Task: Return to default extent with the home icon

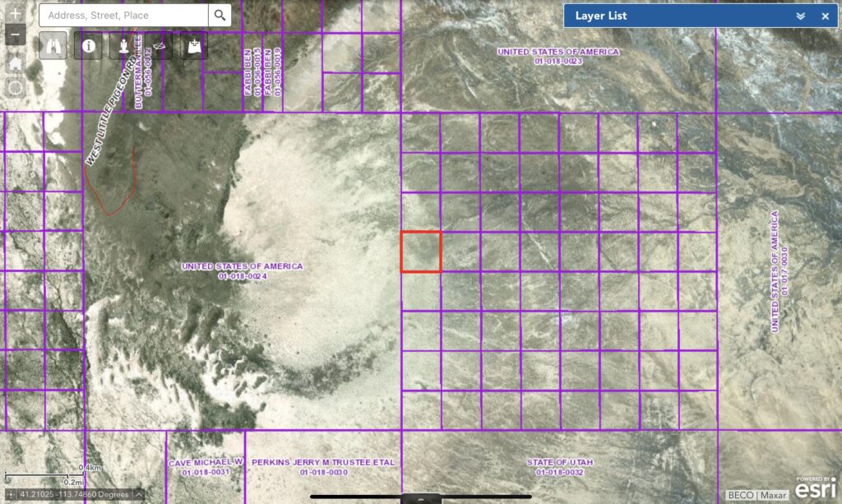Action: pos(15,62)
